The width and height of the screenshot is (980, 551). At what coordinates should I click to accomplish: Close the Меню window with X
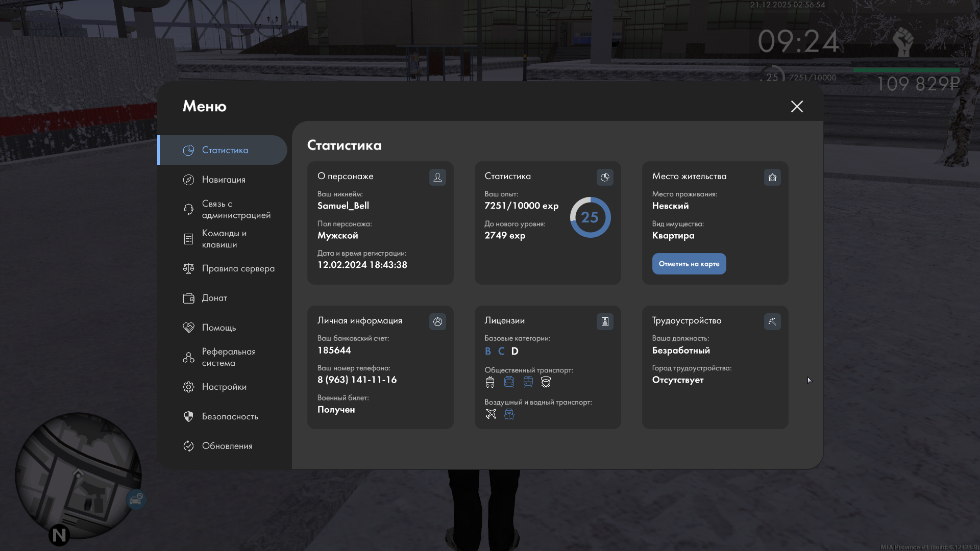point(797,106)
